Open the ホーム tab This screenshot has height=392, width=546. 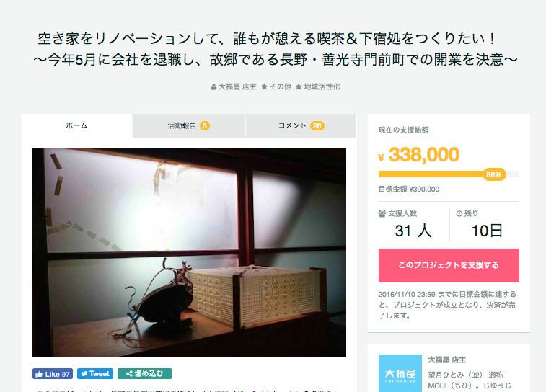(77, 125)
